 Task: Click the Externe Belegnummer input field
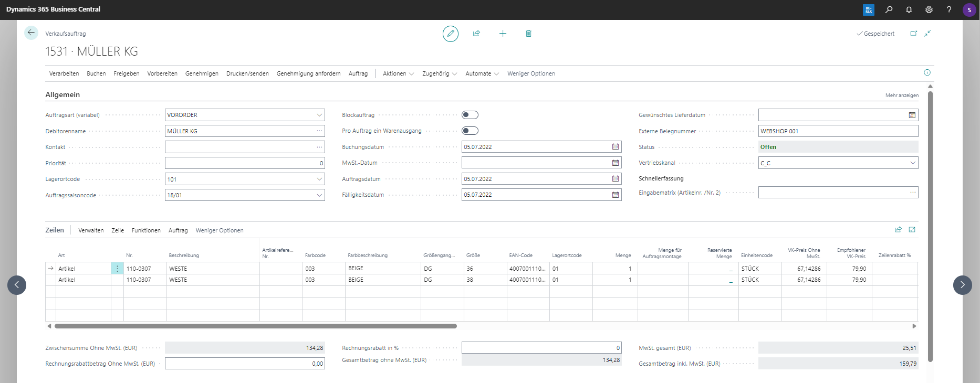(838, 131)
